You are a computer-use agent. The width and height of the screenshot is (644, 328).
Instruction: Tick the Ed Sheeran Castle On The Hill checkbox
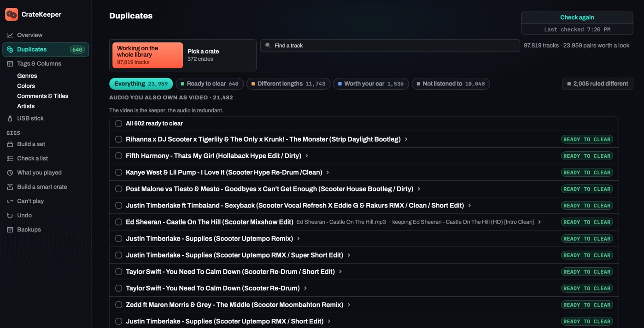point(118,222)
